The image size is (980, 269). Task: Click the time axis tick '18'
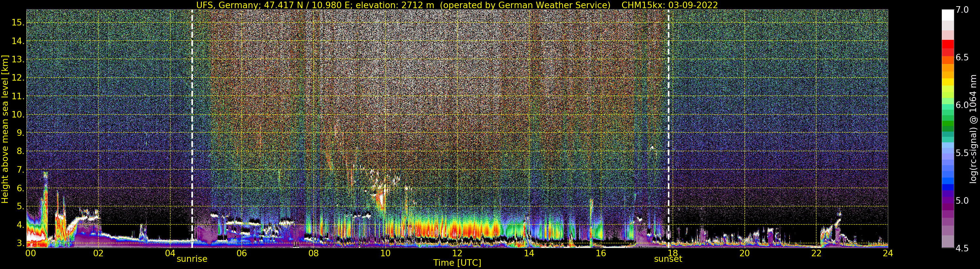coord(672,253)
